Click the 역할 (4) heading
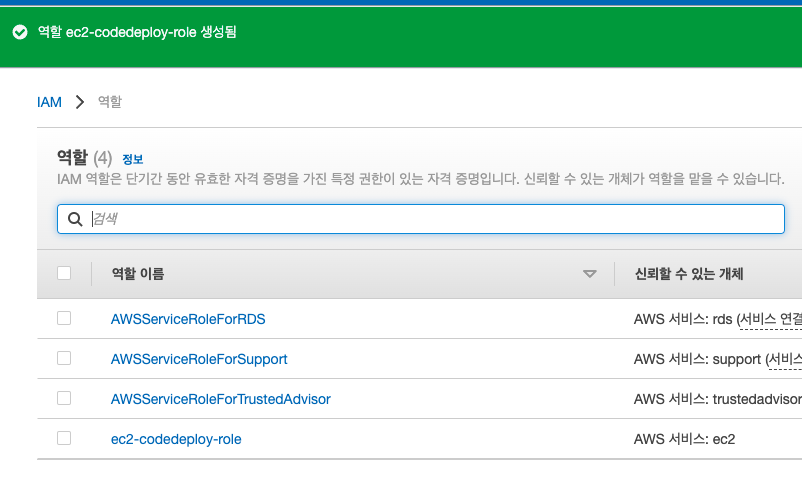This screenshot has width=802, height=483. tap(84, 158)
